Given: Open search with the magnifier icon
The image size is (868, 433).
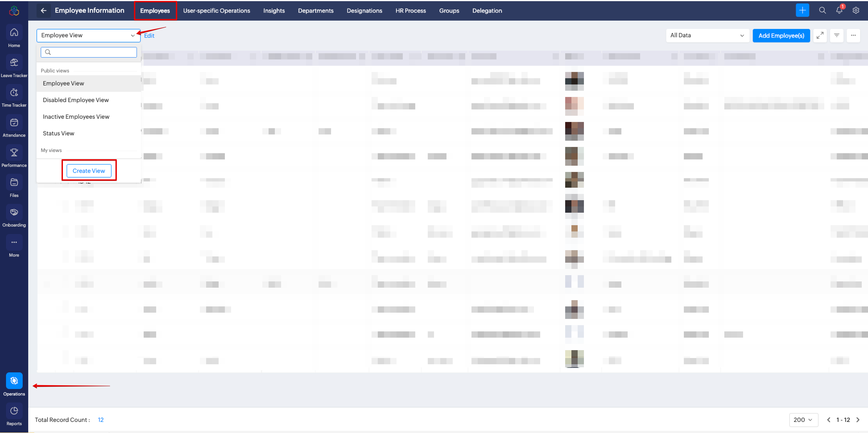Looking at the screenshot, I should (822, 10).
